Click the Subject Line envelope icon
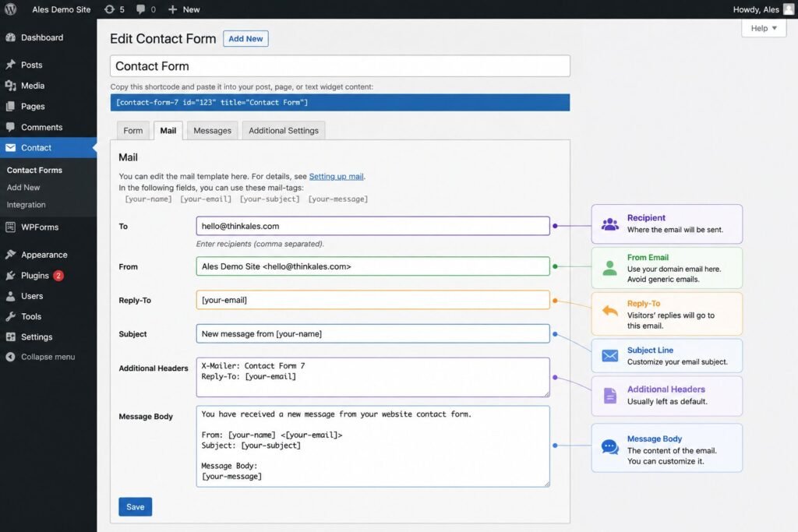 click(609, 355)
